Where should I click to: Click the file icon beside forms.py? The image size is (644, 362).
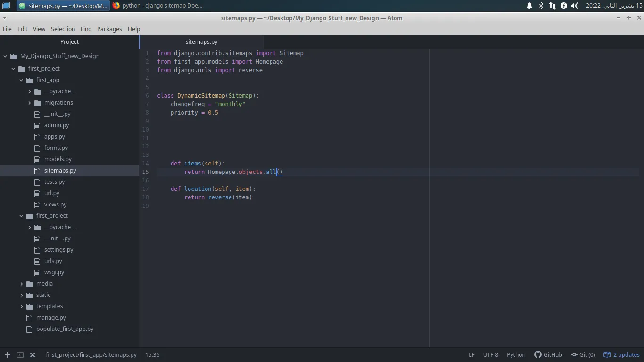[38, 148]
